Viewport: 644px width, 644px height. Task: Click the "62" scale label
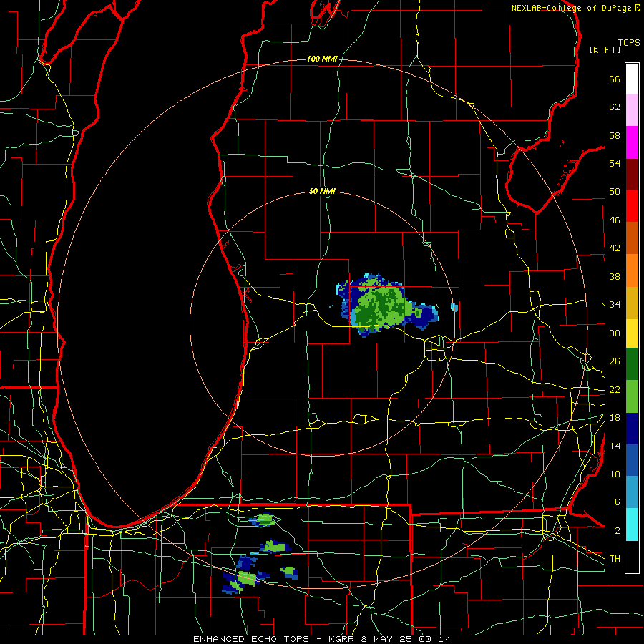coord(615,107)
